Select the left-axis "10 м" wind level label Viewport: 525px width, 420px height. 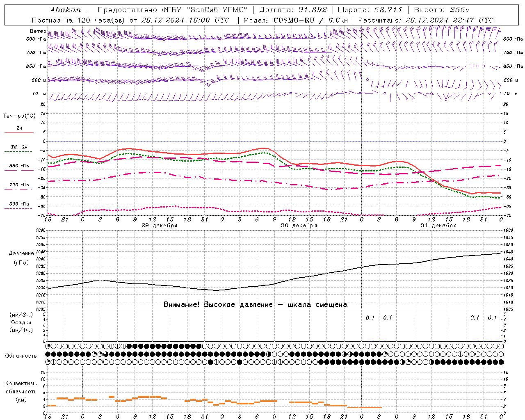pos(39,94)
